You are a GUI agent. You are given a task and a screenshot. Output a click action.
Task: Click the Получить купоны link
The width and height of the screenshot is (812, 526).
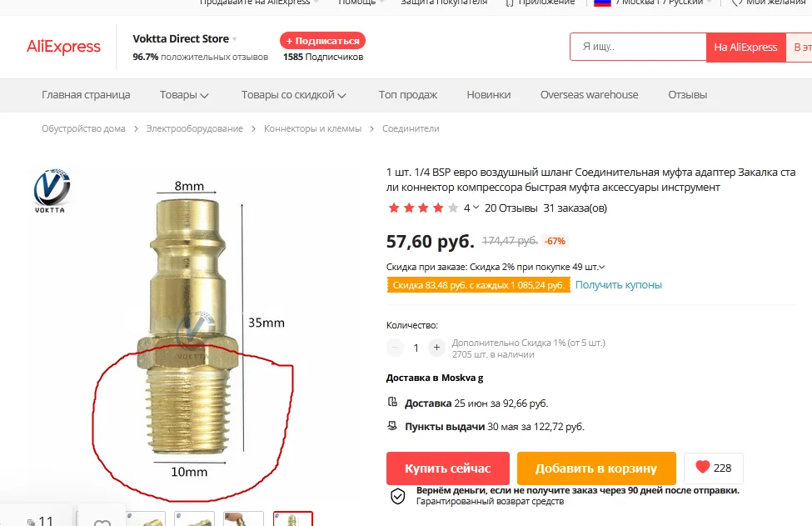[618, 284]
